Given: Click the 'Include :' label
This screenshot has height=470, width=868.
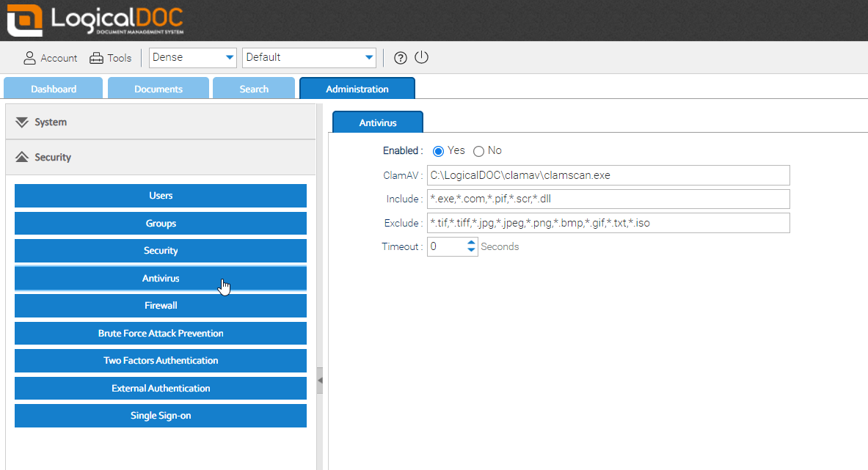Looking at the screenshot, I should tap(405, 199).
